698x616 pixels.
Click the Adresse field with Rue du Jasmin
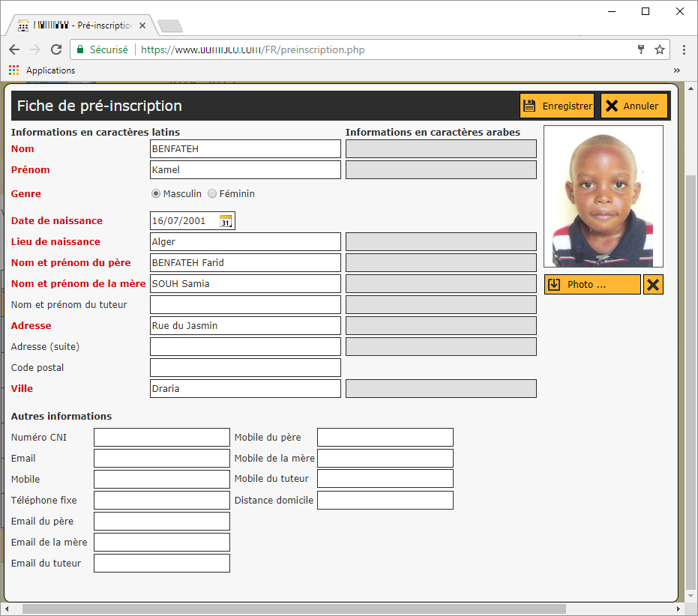point(245,325)
